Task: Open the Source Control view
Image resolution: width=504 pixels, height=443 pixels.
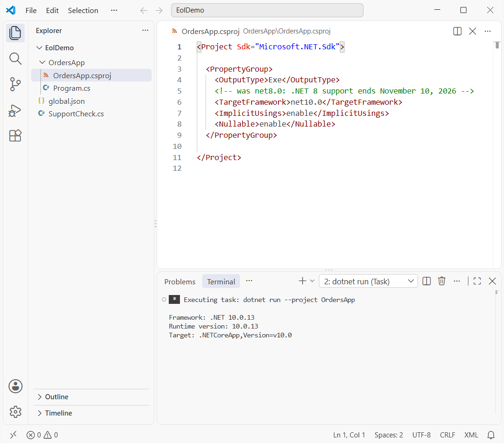Action: tap(15, 84)
